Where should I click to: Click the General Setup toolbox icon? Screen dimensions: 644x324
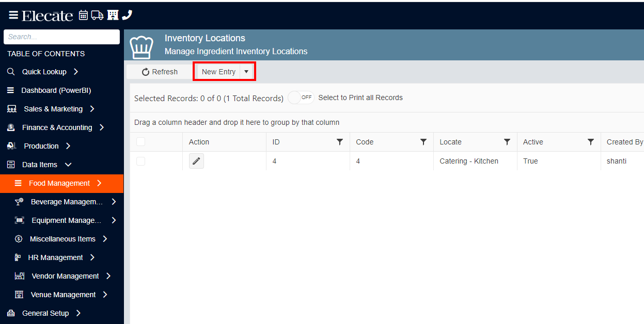tap(11, 313)
